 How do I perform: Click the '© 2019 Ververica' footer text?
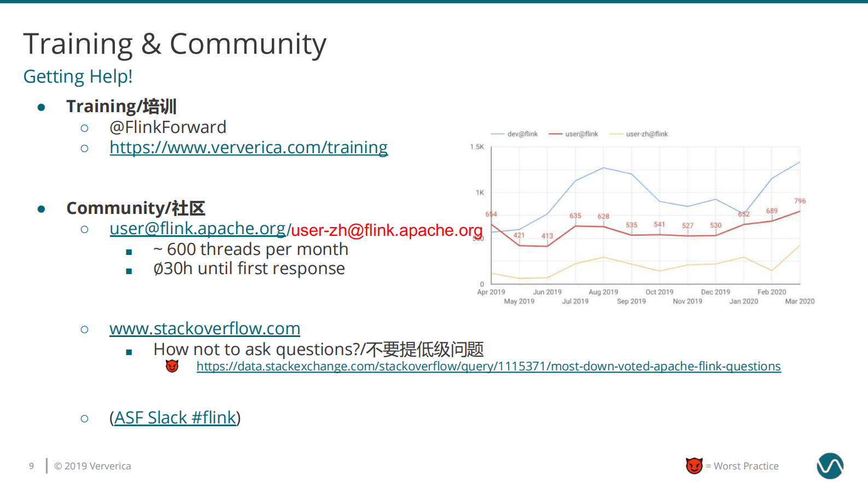(x=92, y=466)
